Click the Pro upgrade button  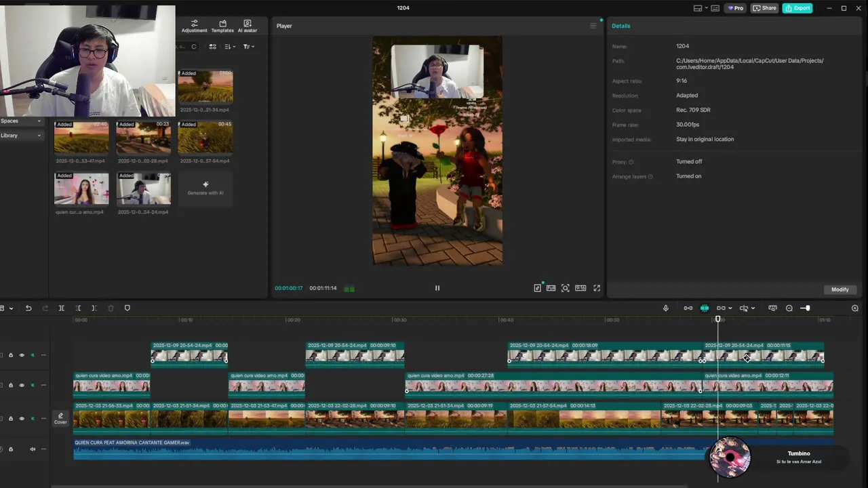point(735,8)
